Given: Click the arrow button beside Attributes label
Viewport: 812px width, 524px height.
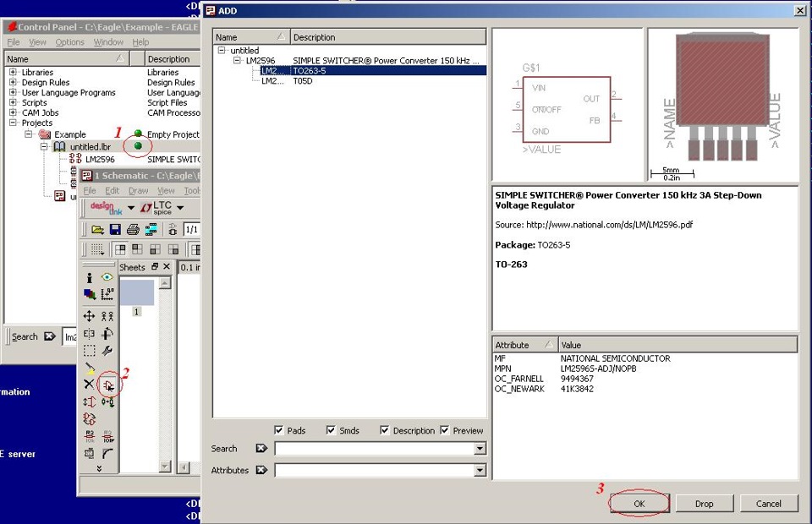Looking at the screenshot, I should pos(261,470).
